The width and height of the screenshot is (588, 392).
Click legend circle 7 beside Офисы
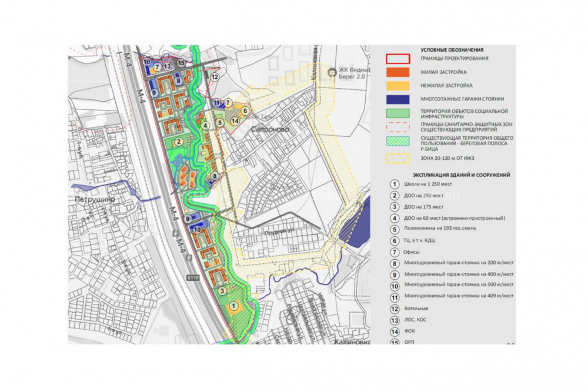click(394, 252)
